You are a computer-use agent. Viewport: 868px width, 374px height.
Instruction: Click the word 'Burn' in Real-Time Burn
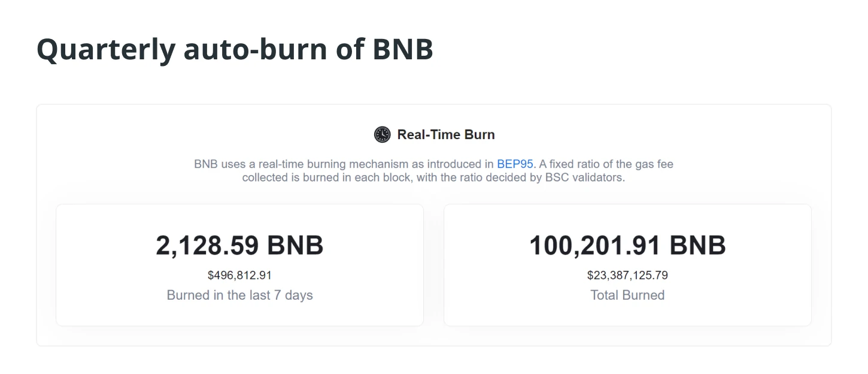tap(479, 134)
